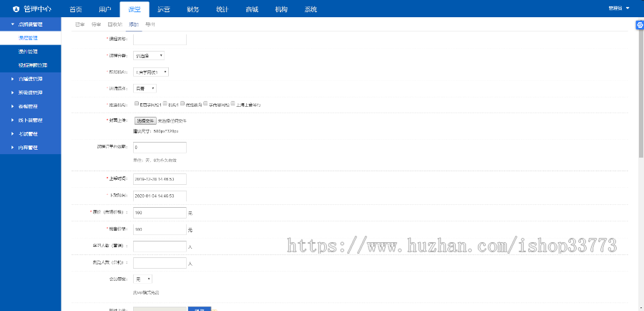
Task: Click the 未选择任何文件 status text
Action: tap(172, 121)
